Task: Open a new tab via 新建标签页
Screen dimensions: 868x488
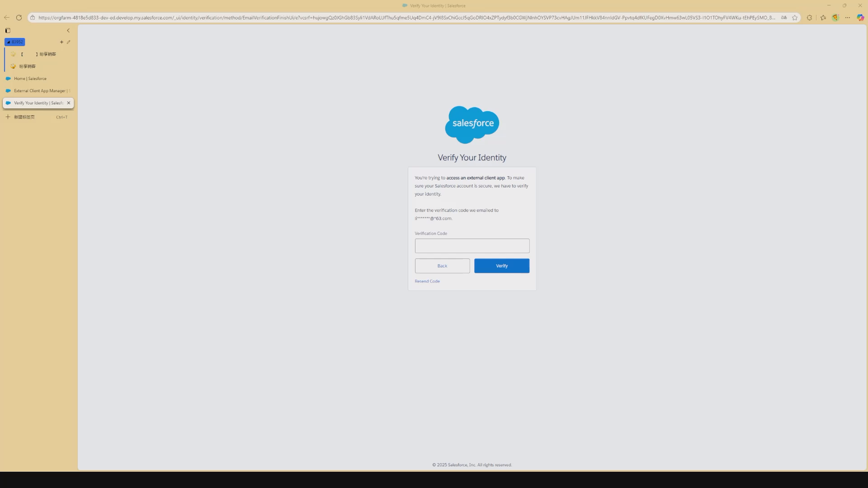Action: 38,117
